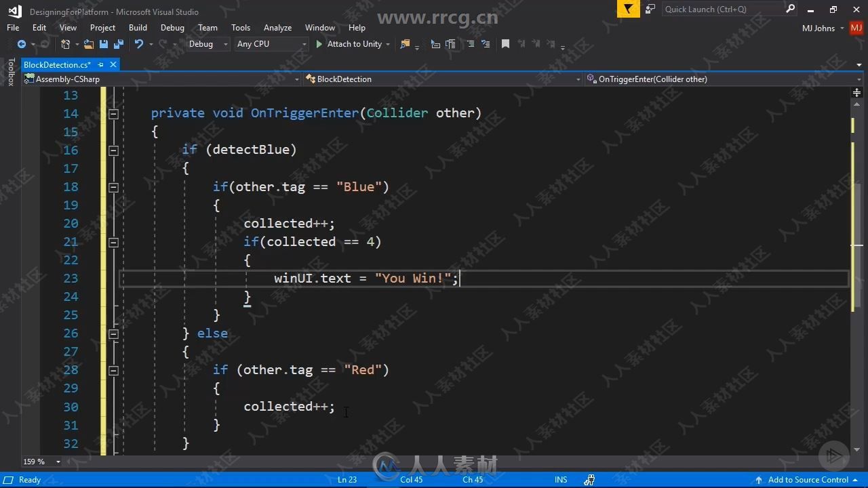Open the Project menu

[x=102, y=28]
